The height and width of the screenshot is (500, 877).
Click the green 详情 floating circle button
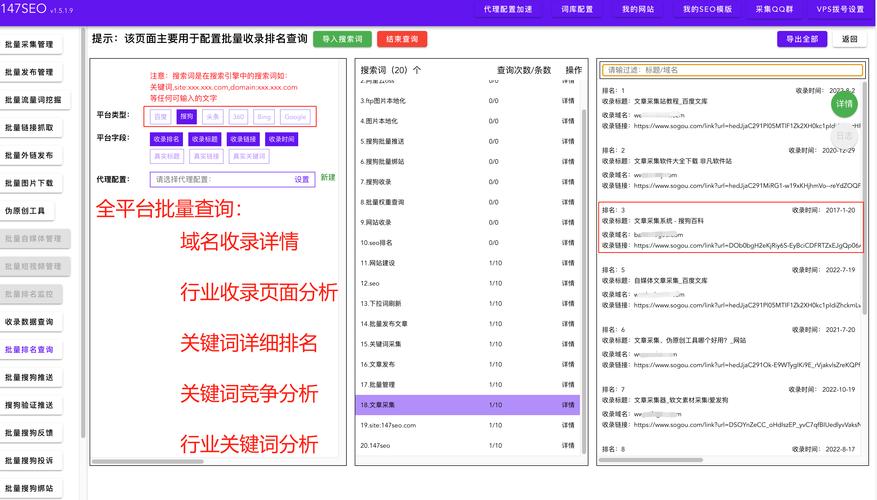click(x=844, y=104)
